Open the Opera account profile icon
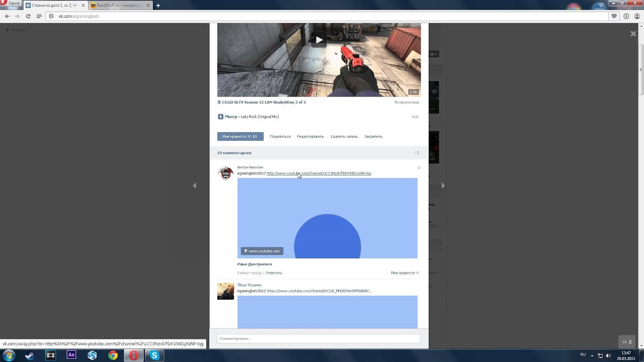 point(637,16)
